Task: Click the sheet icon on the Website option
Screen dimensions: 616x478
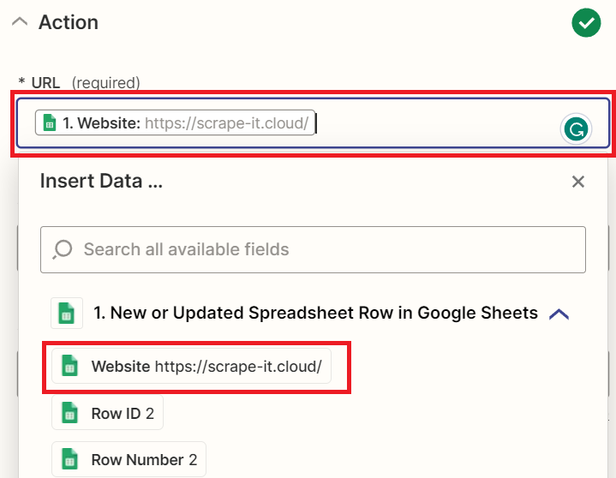Action: tap(70, 366)
